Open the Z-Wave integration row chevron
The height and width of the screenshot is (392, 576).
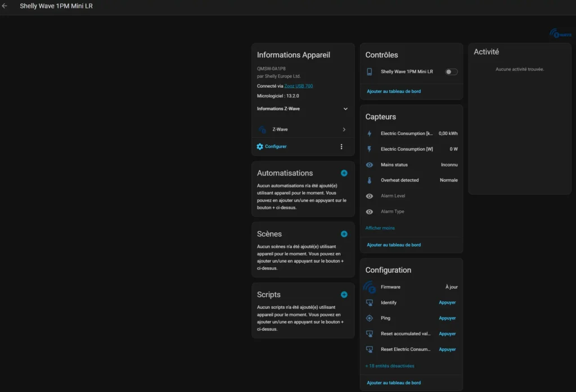(344, 129)
